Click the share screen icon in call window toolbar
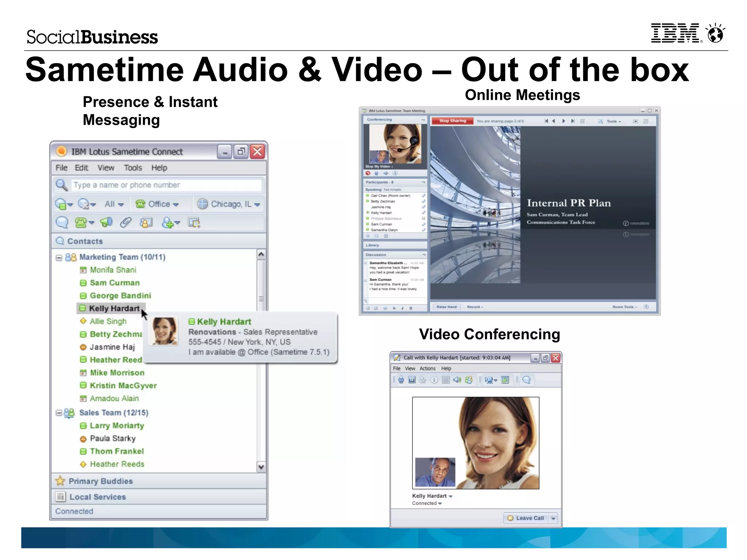The width and height of the screenshot is (747, 560). click(x=505, y=380)
